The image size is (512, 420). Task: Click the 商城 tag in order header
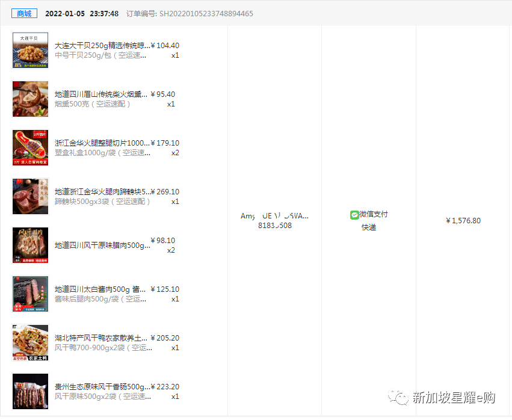[x=24, y=13]
